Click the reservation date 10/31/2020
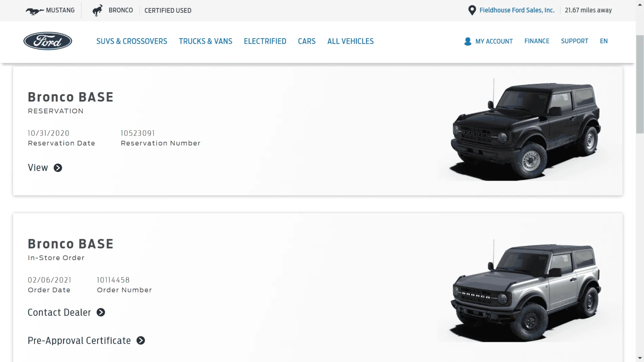644x362 pixels. pos(48,133)
